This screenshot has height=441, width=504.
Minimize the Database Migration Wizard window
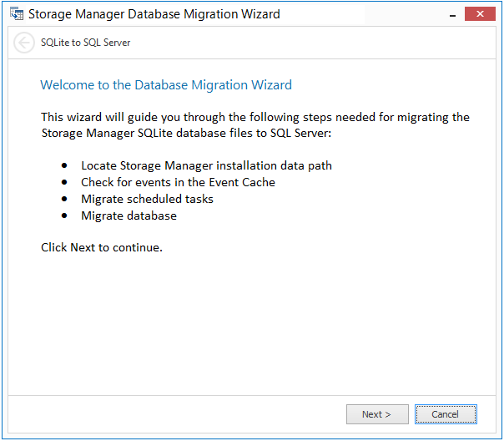451,14
